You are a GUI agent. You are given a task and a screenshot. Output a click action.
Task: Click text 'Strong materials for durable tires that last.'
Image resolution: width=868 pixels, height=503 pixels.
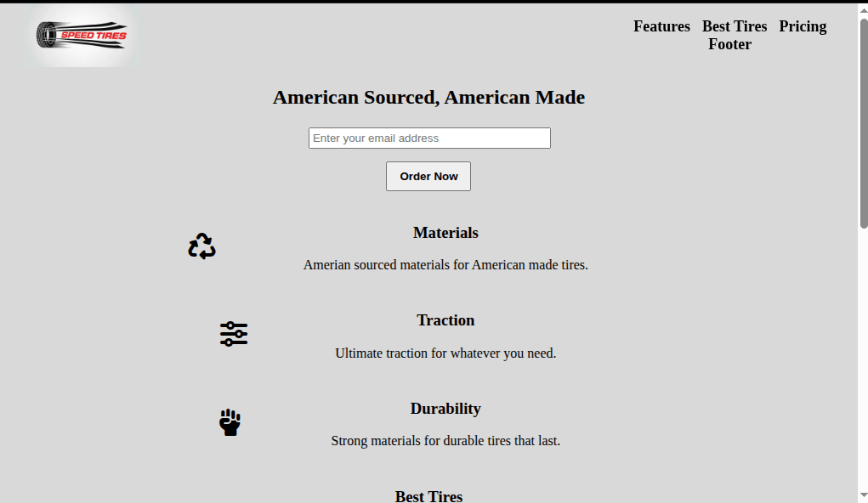[x=445, y=441]
